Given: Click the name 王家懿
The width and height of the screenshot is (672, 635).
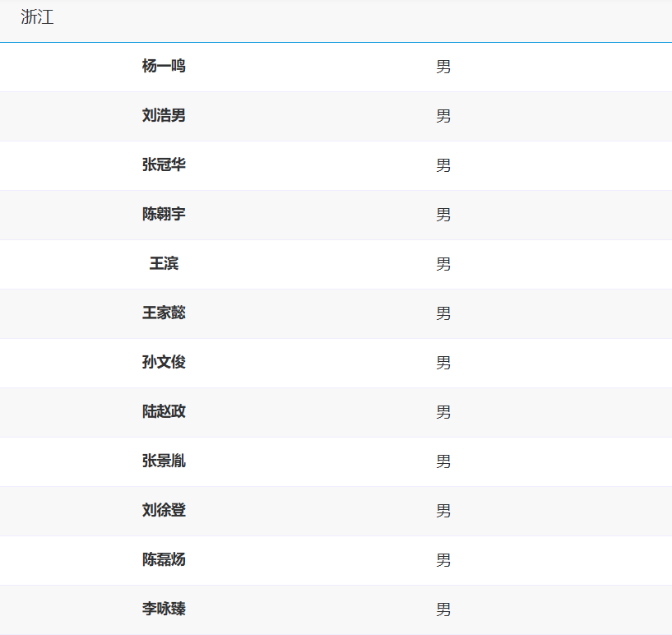Looking at the screenshot, I should (x=164, y=313).
